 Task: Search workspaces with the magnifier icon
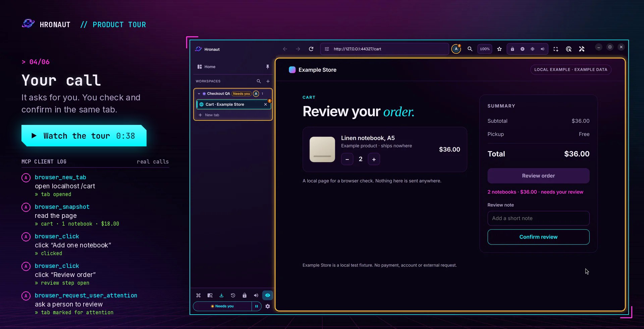point(259,81)
